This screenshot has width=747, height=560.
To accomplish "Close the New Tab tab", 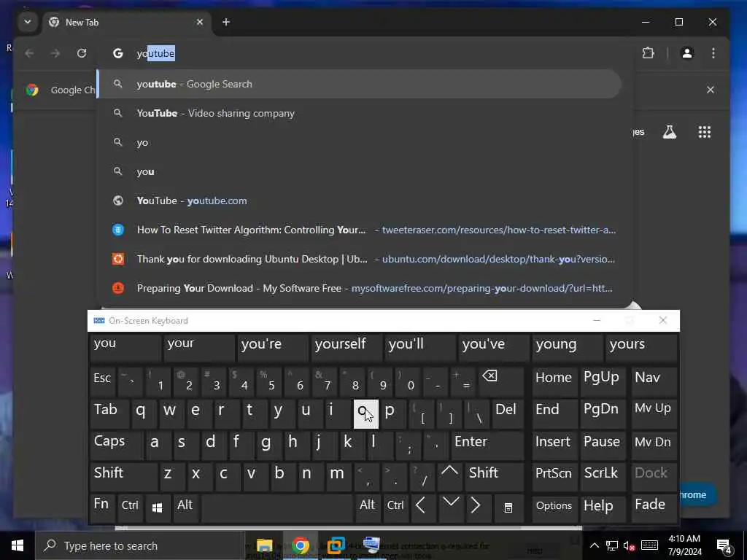I will pos(200,22).
